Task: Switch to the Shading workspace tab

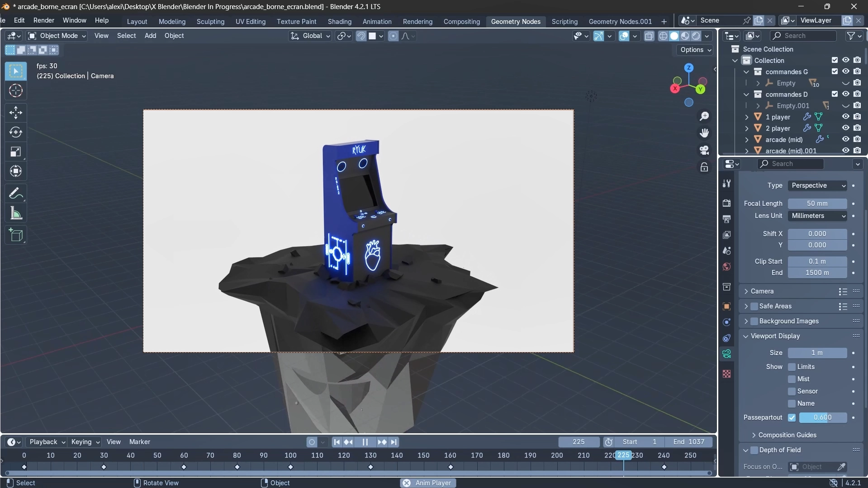Action: tap(339, 21)
